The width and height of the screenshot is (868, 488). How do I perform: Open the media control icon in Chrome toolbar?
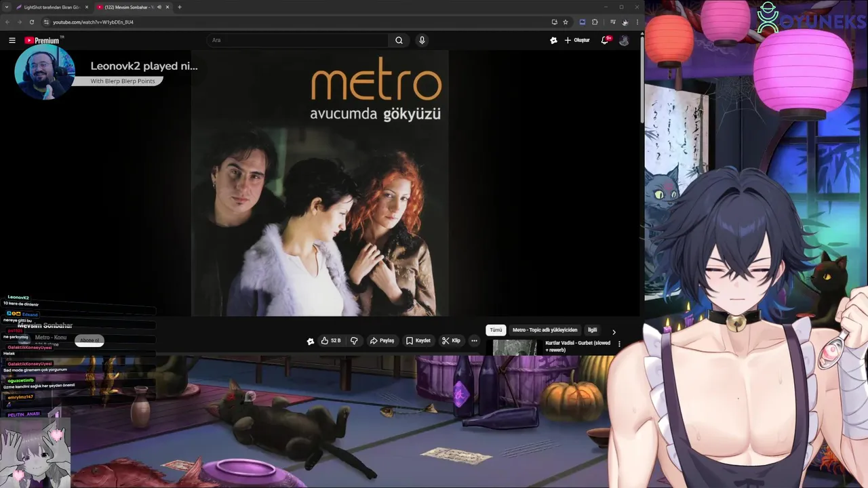tap(614, 22)
